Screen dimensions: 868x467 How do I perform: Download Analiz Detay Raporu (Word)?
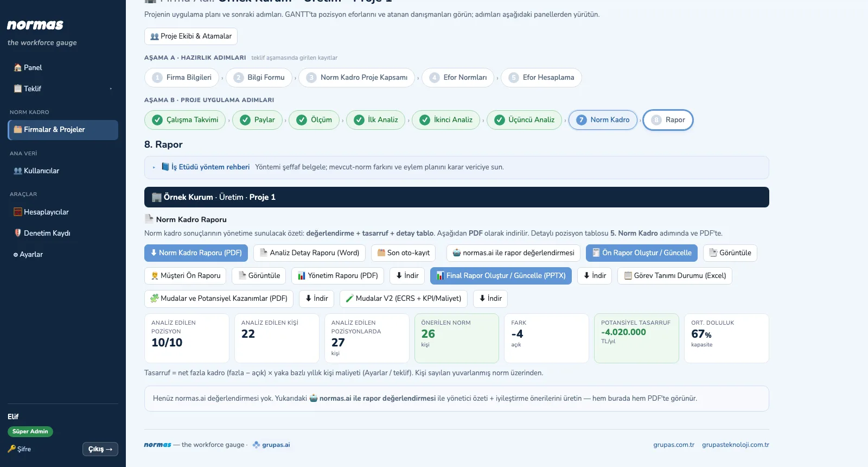coord(309,253)
